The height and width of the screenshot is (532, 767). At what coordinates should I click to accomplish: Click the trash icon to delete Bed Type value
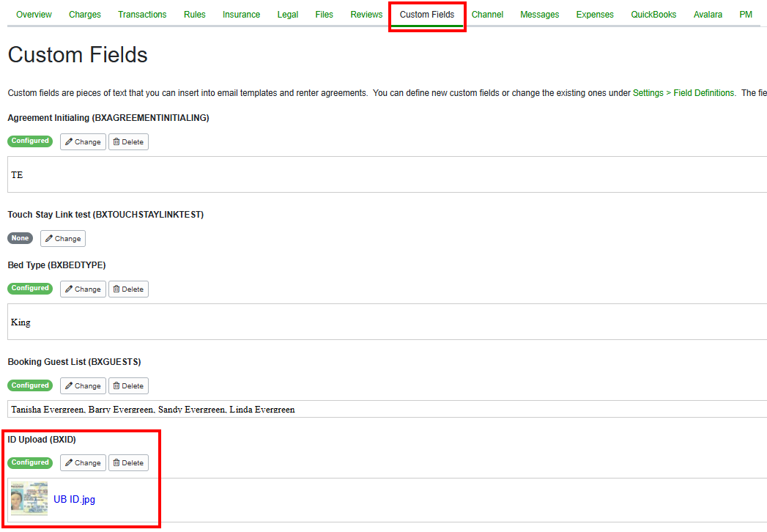(x=118, y=289)
